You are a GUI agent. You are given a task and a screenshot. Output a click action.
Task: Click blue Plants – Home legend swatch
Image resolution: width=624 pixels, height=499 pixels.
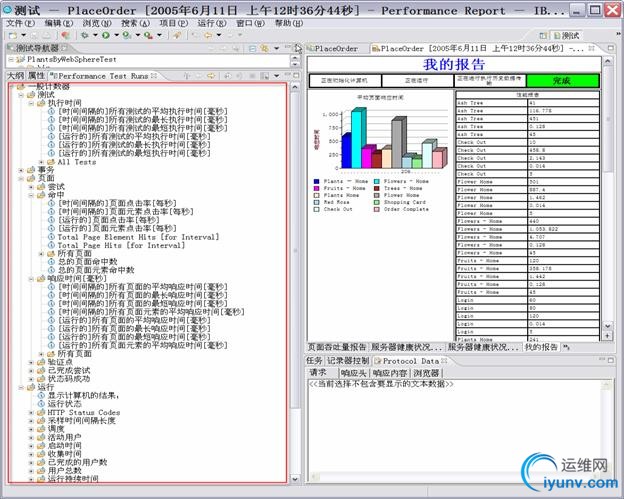(317, 181)
